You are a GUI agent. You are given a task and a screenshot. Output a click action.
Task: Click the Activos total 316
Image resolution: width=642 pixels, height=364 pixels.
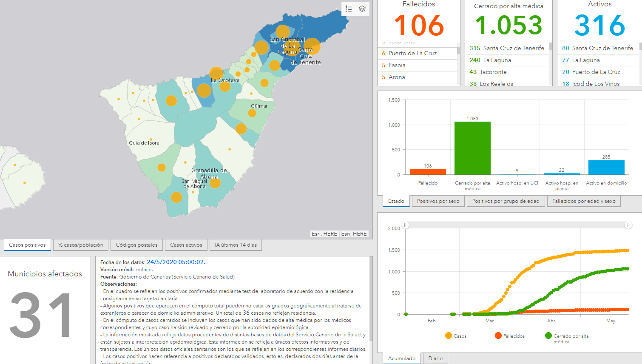[x=600, y=26]
